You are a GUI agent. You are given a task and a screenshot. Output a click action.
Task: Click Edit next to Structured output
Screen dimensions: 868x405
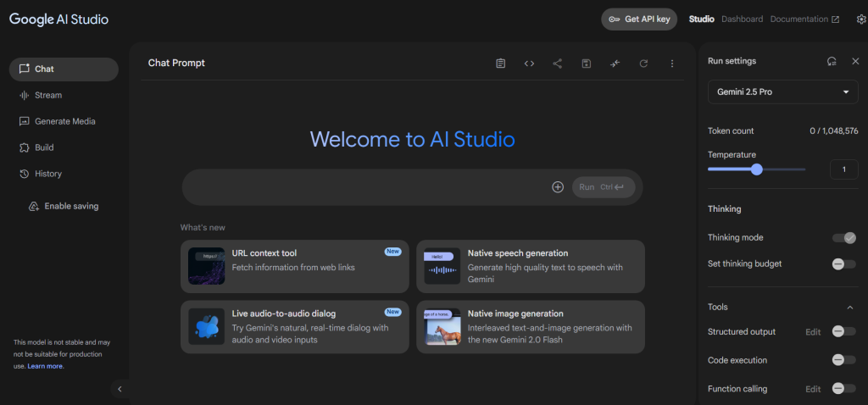coord(813,332)
